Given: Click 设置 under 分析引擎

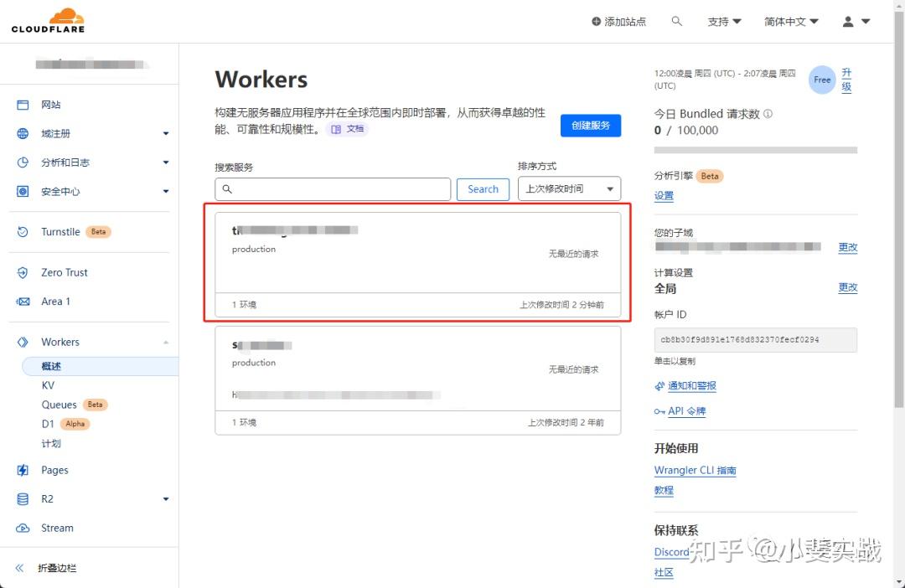Looking at the screenshot, I should [x=664, y=196].
